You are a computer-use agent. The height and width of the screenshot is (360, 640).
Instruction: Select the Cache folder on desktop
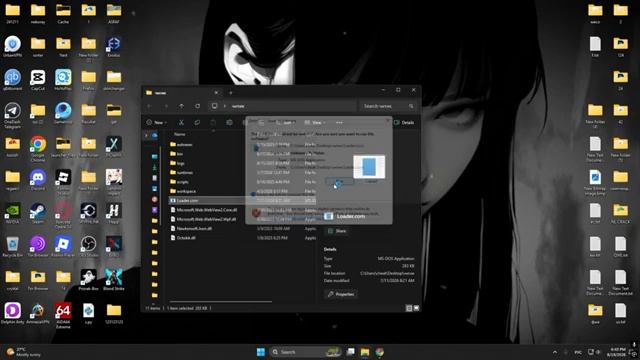[x=63, y=13]
